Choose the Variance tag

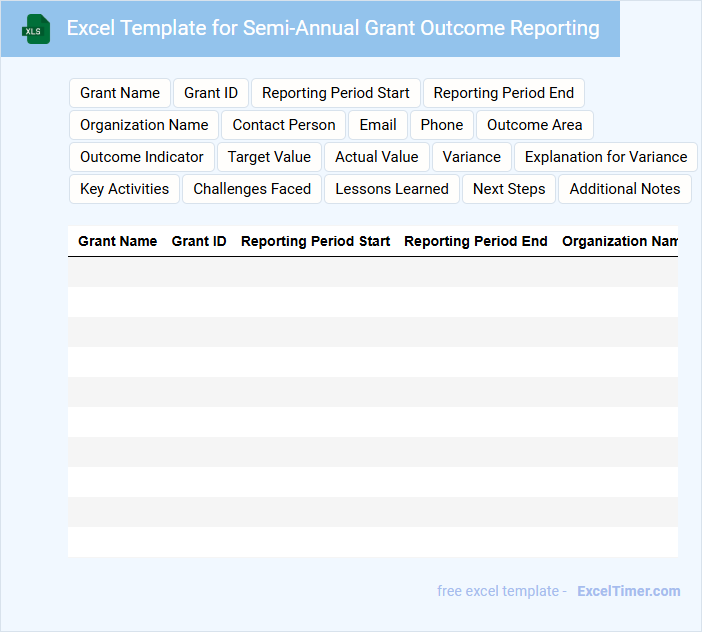(x=472, y=157)
